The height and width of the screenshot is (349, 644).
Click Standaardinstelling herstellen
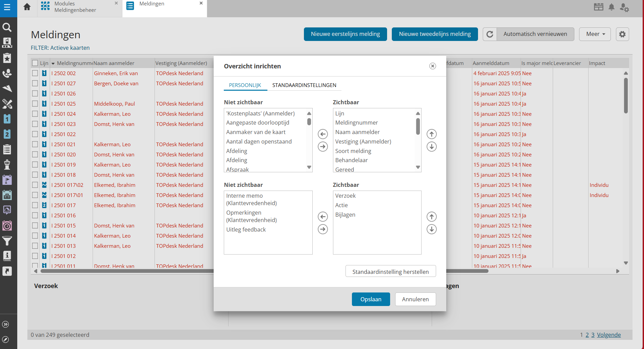[390, 271]
